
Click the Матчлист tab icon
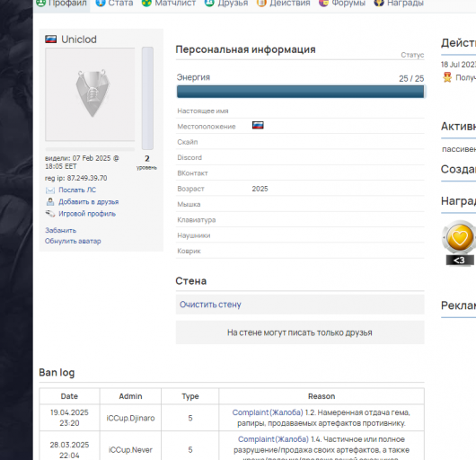pos(146,3)
